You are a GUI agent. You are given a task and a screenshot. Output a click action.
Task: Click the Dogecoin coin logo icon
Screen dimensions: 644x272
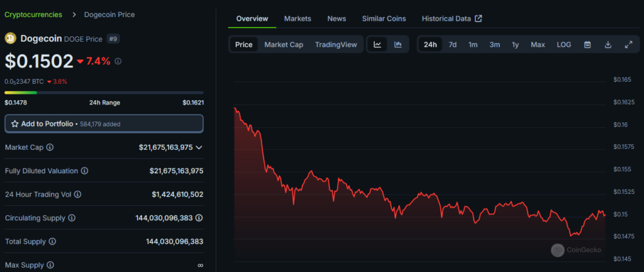[x=10, y=38]
